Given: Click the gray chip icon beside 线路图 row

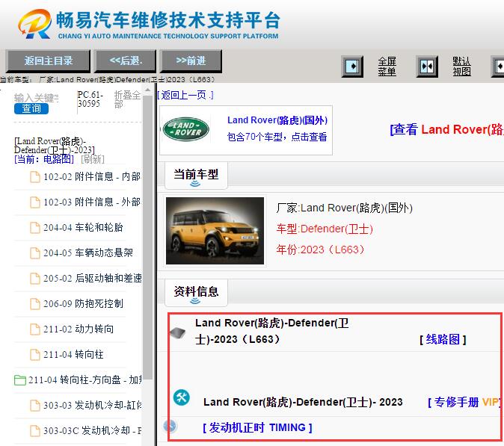Looking at the screenshot, I should [178, 332].
